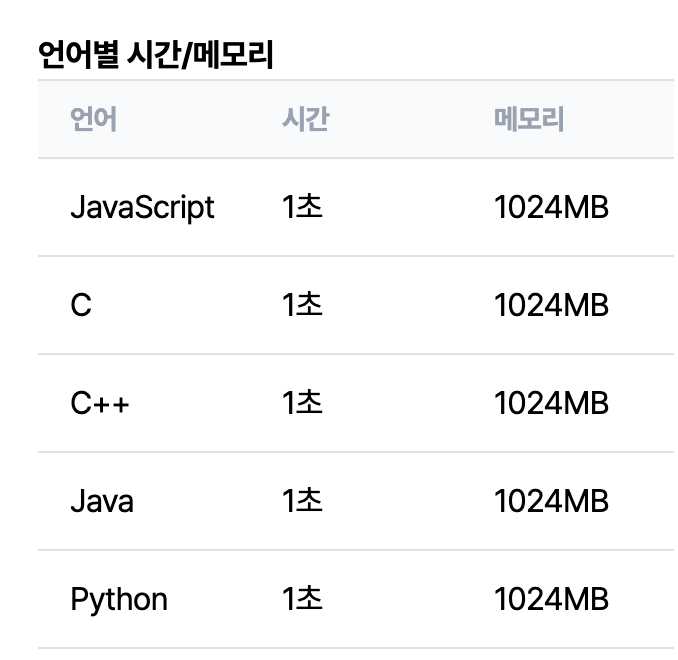The height and width of the screenshot is (660, 678).
Task: Select 1024MB memory in JavaScript row
Action: 551,207
